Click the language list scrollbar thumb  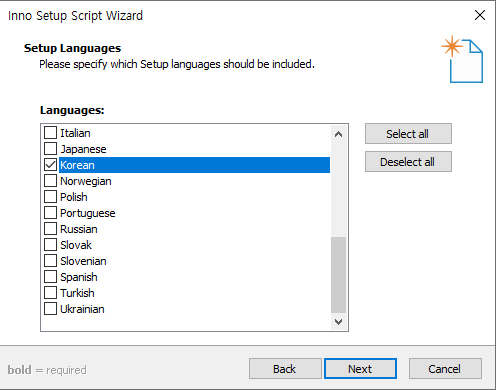[338, 275]
